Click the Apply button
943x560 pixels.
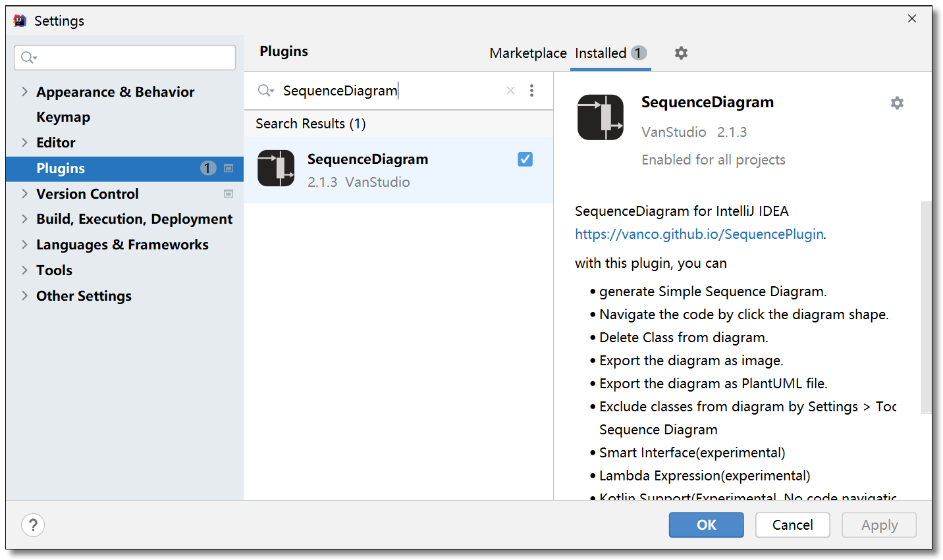coord(879,525)
